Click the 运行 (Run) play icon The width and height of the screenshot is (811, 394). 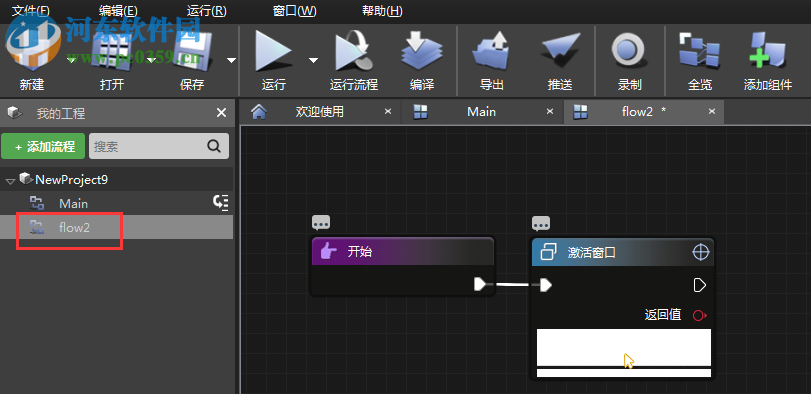click(273, 51)
